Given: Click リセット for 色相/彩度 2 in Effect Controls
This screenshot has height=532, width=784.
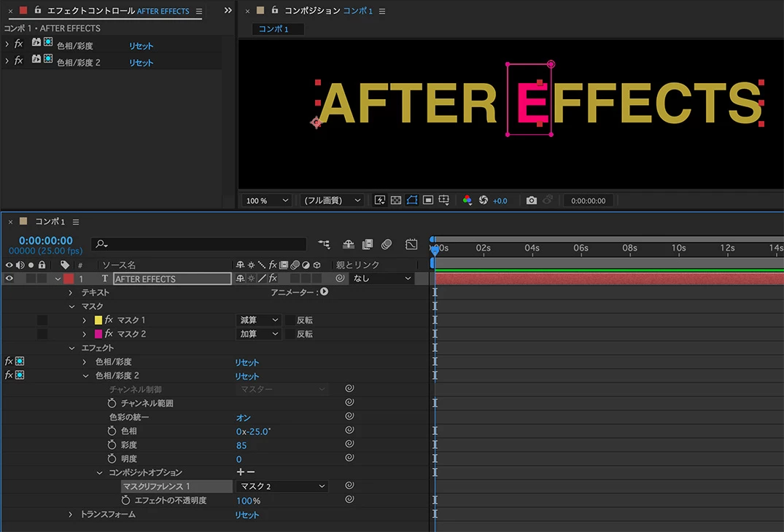Looking at the screenshot, I should click(x=141, y=63).
